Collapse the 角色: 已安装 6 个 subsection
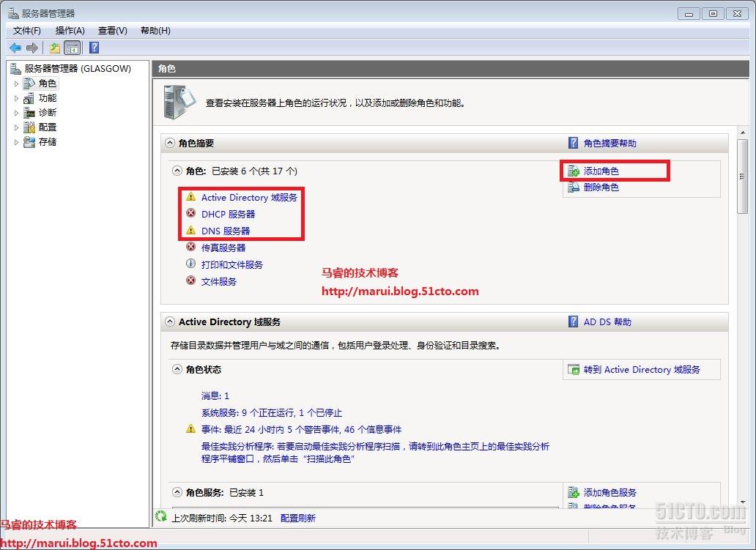 [x=177, y=171]
